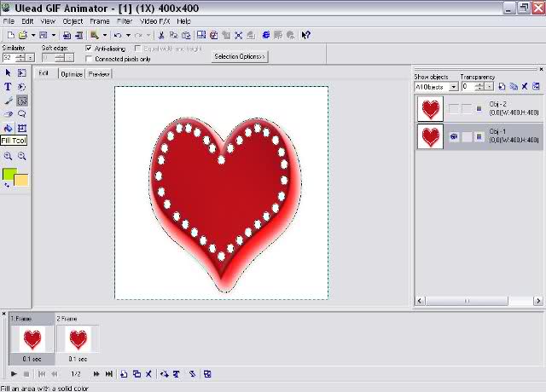The width and height of the screenshot is (546, 392).
Task: Open the Similarity slider popup button
Action: point(31,58)
